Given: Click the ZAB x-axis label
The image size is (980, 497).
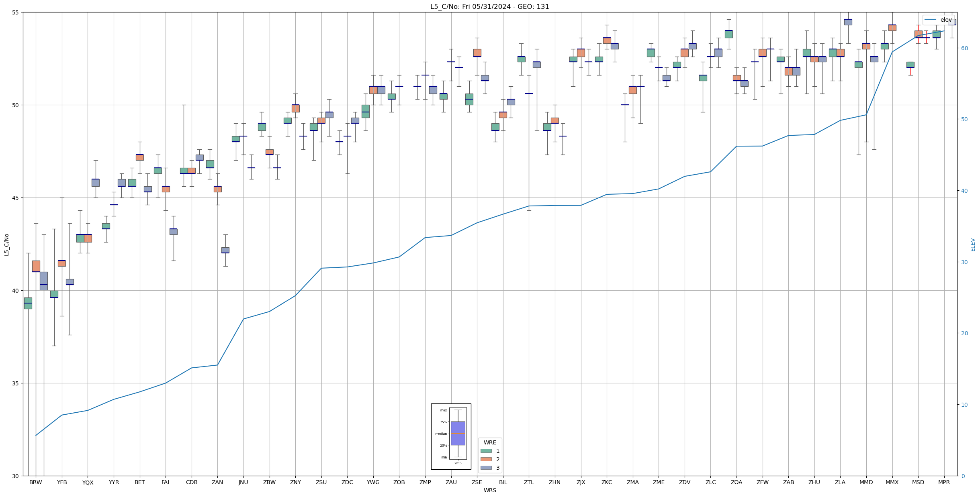Looking at the screenshot, I should click(x=788, y=482).
